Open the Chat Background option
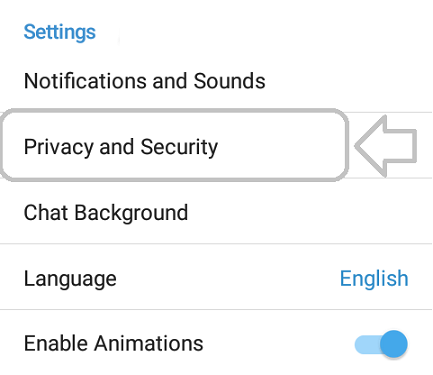The height and width of the screenshot is (375, 433). click(x=216, y=212)
